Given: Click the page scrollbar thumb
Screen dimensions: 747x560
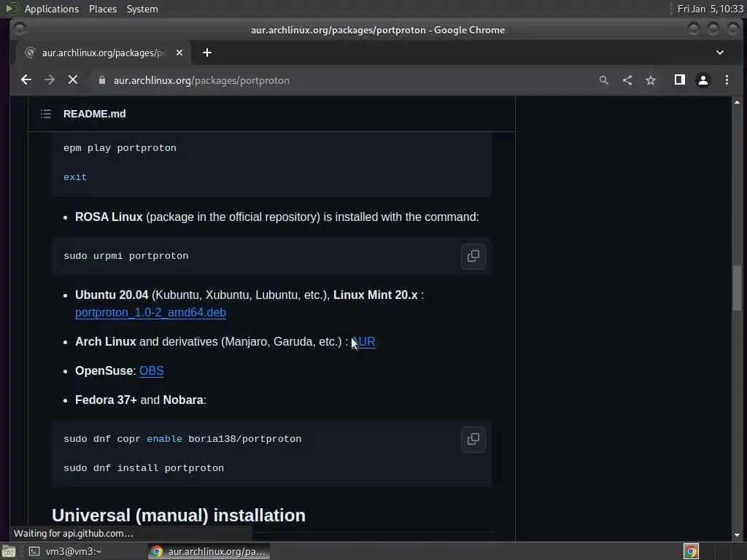Looking at the screenshot, I should pos(737,287).
